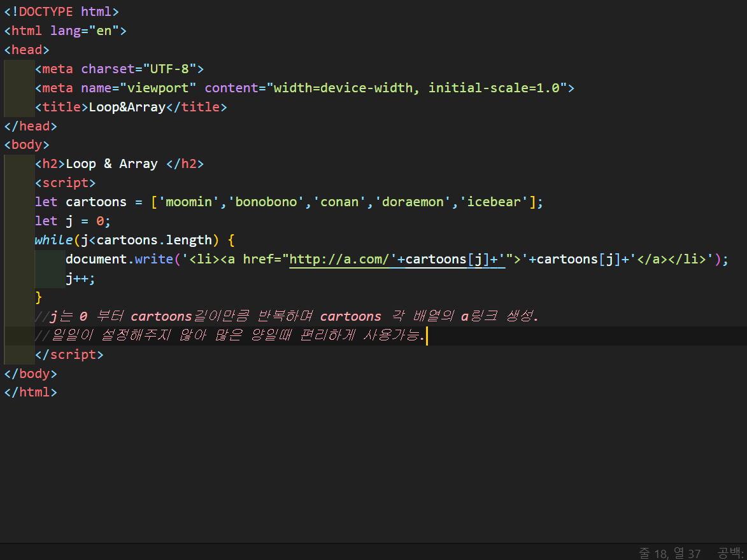Click the meta viewport content line
The width and height of the screenshot is (747, 560).
(304, 88)
